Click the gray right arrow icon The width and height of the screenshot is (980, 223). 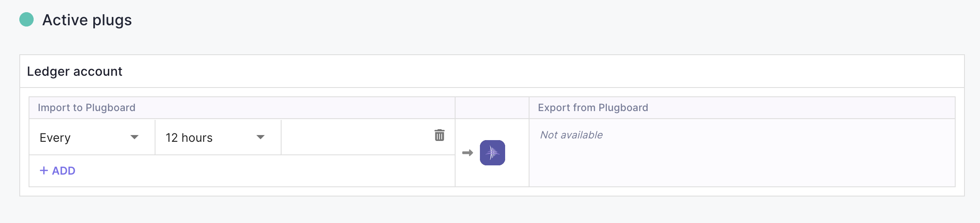click(x=467, y=153)
